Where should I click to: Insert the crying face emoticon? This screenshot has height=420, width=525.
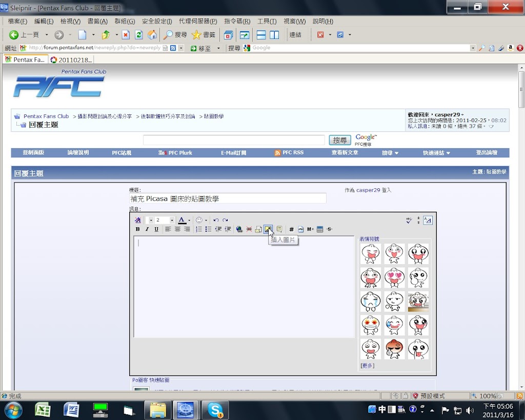(x=370, y=302)
